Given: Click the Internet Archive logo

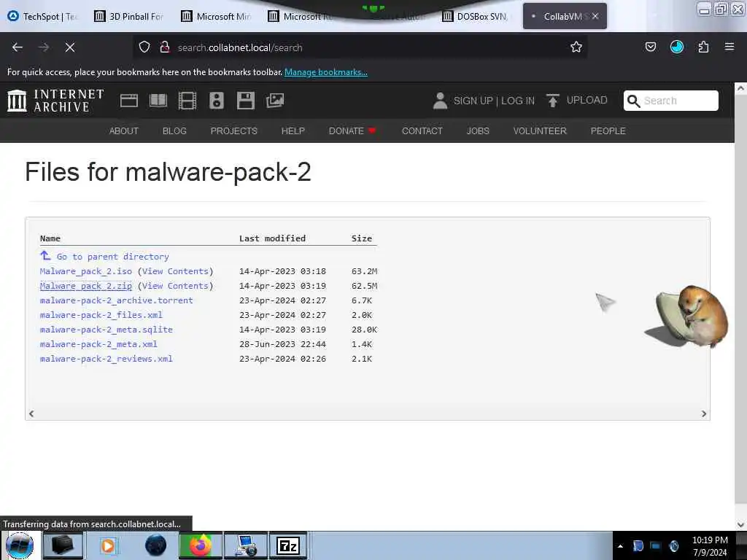Looking at the screenshot, I should click(55, 101).
